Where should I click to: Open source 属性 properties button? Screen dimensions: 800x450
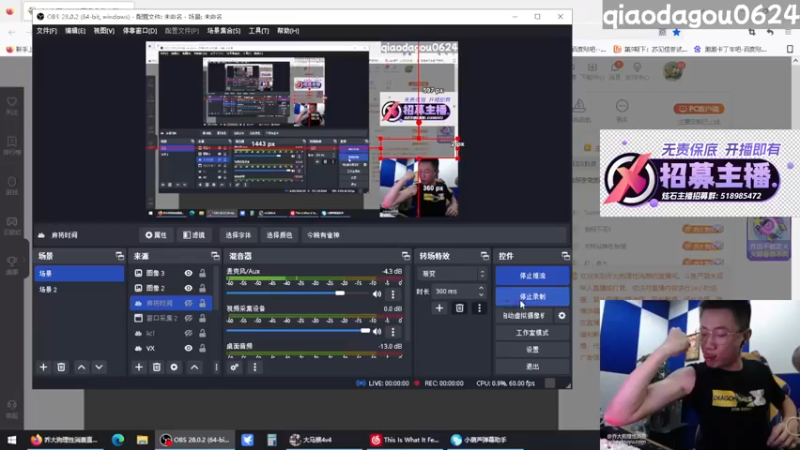pyautogui.click(x=156, y=235)
